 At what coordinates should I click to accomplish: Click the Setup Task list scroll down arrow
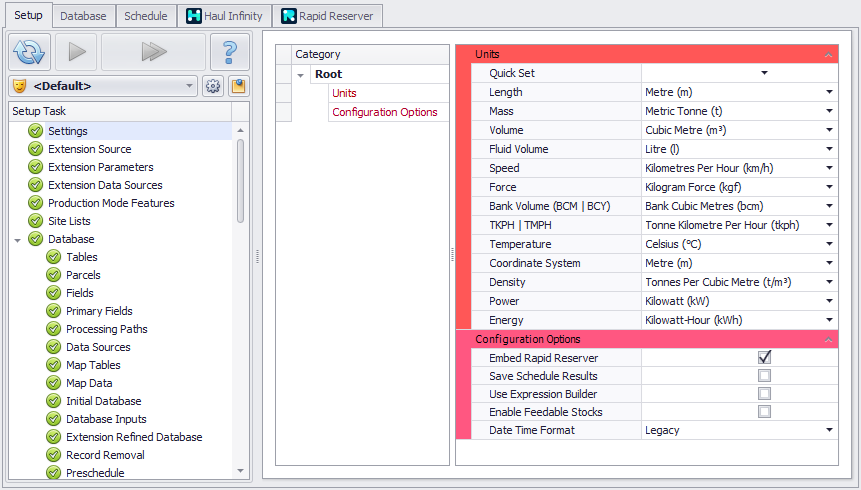coord(240,470)
